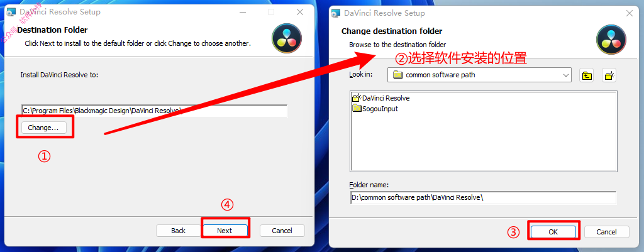Image resolution: width=644 pixels, height=252 pixels.
Task: Confirm folder with the OK button
Action: [x=553, y=232]
